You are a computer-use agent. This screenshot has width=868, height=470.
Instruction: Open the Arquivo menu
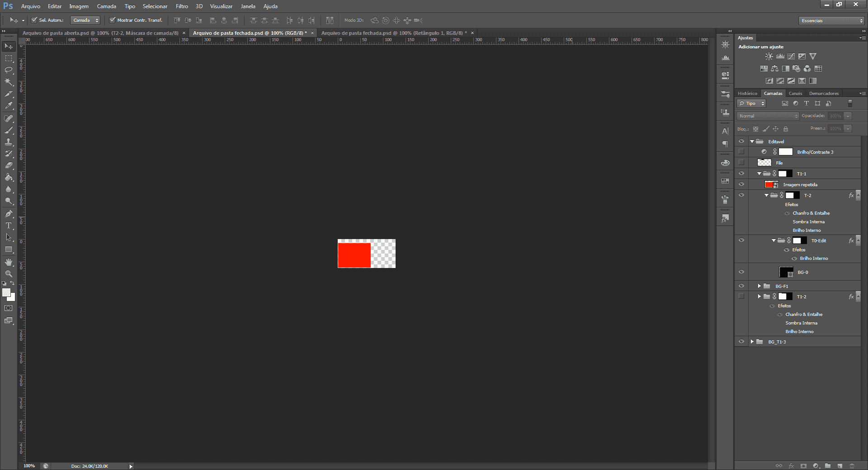(x=31, y=6)
